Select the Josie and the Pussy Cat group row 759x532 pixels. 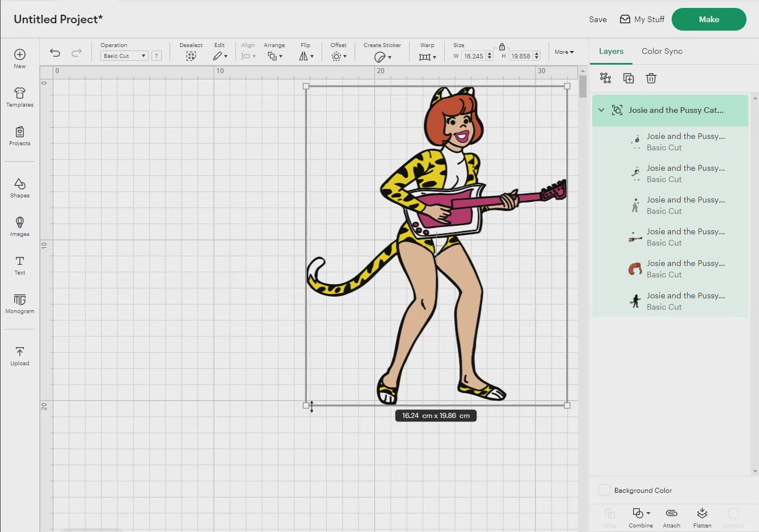click(x=671, y=110)
